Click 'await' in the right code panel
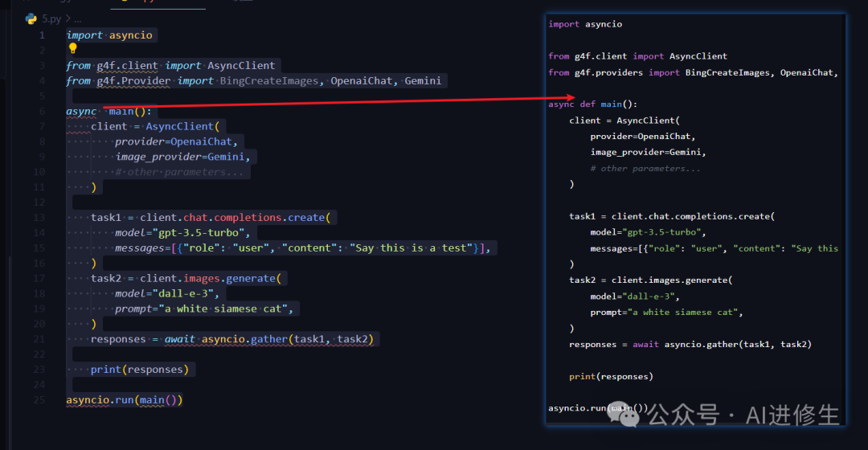Image resolution: width=868 pixels, height=450 pixels. click(645, 344)
